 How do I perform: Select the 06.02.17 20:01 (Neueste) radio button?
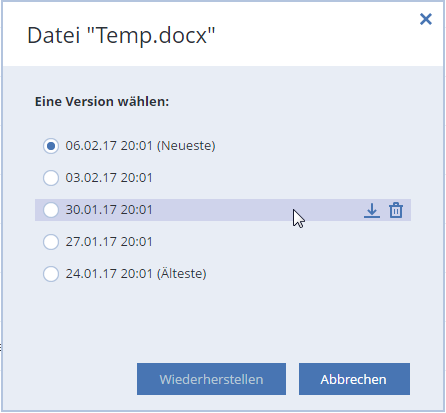pos(51,146)
